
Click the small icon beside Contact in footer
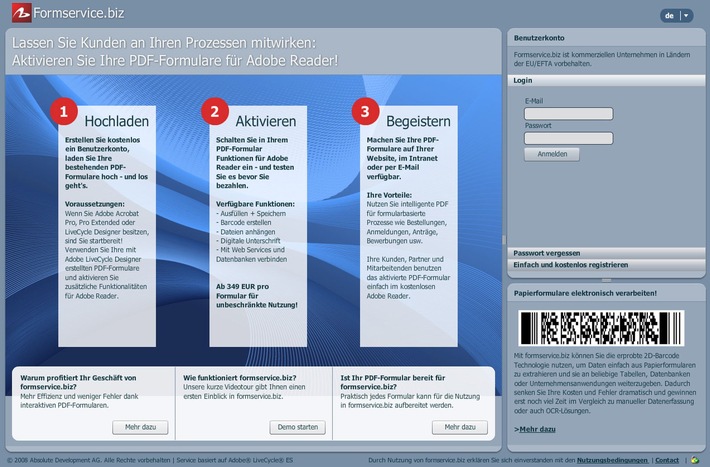(695, 460)
